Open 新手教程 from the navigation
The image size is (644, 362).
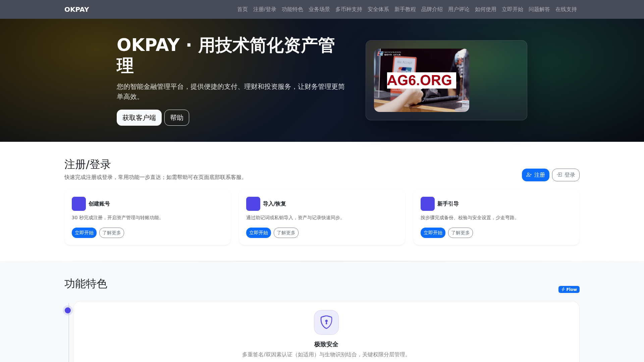(x=405, y=9)
